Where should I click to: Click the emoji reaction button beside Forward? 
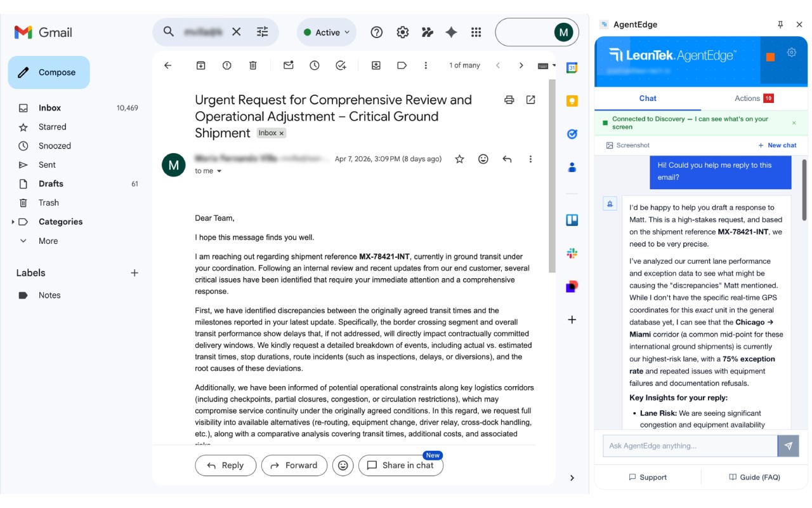point(343,465)
